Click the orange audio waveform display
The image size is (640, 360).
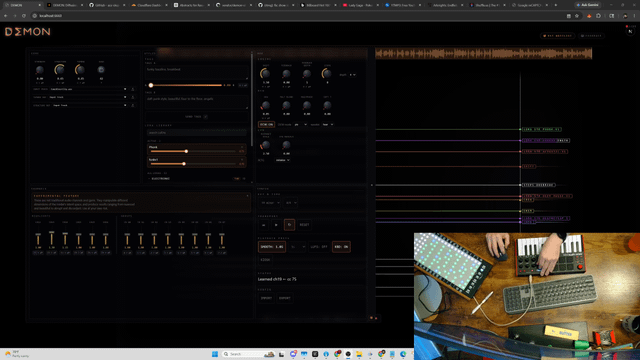[484, 53]
